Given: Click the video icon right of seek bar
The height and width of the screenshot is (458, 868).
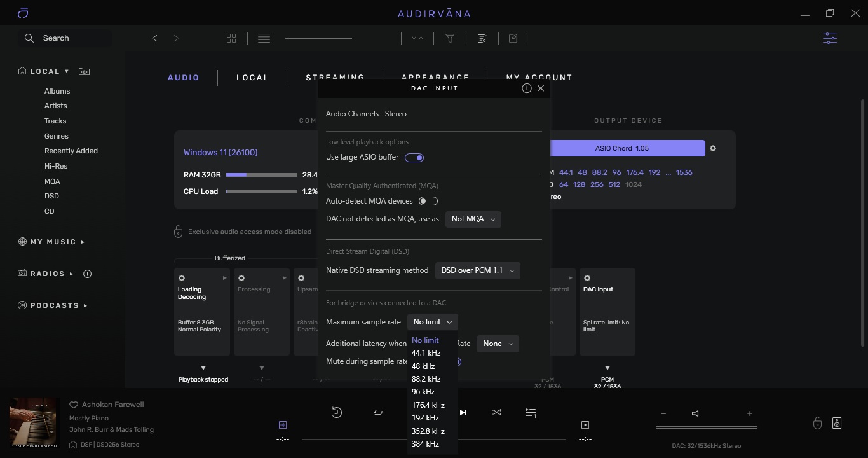Looking at the screenshot, I should pyautogui.click(x=585, y=424).
